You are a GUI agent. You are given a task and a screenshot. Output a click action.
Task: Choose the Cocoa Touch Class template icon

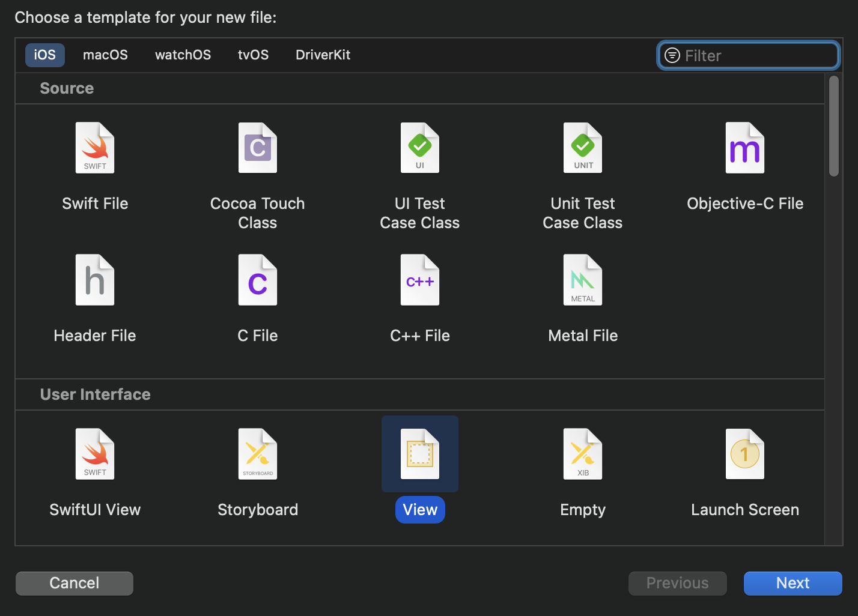pos(258,148)
